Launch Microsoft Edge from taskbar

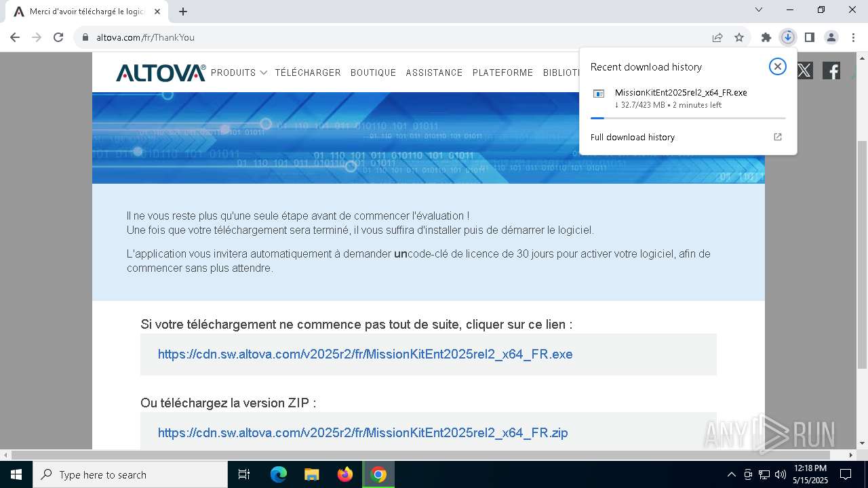click(x=279, y=474)
